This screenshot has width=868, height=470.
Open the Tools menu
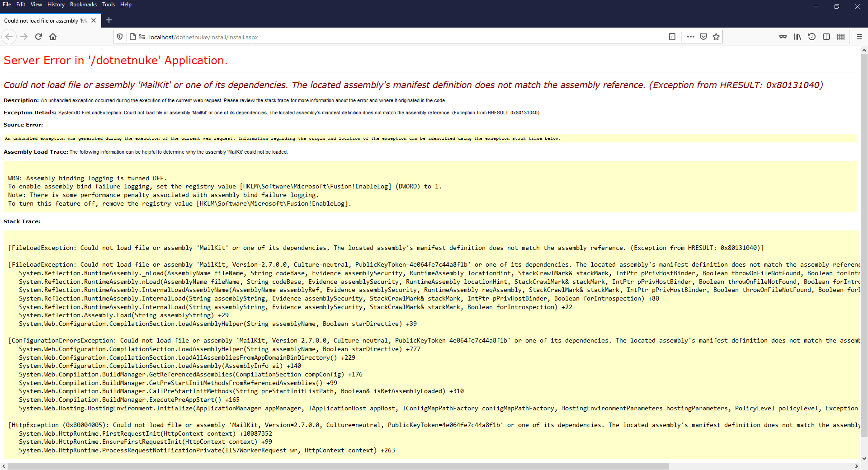[108, 5]
